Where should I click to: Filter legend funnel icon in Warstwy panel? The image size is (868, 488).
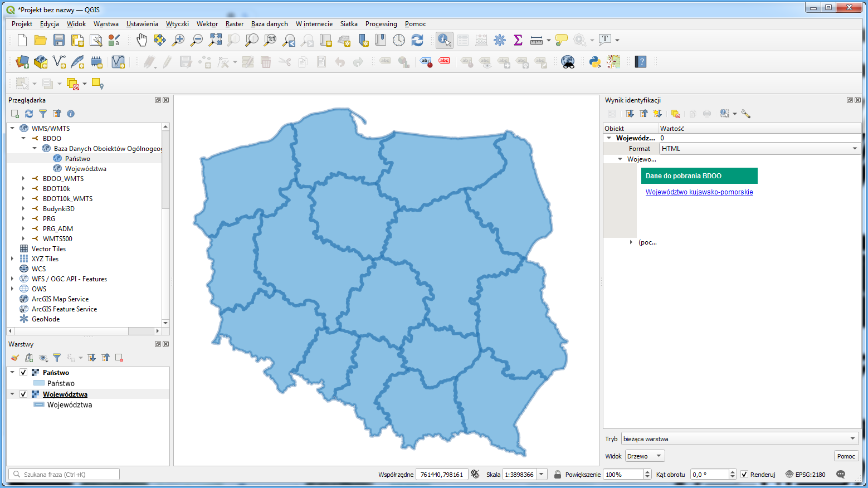point(57,358)
